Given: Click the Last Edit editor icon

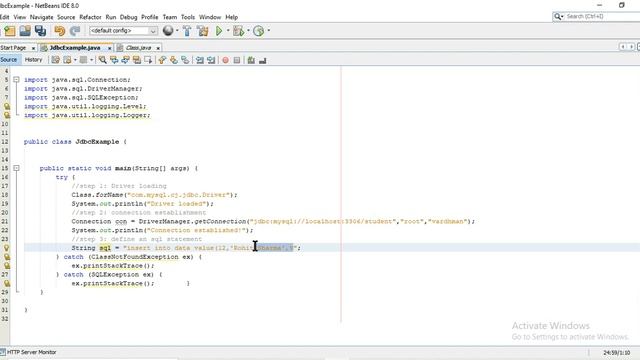Looking at the screenshot, I should coord(56,60).
